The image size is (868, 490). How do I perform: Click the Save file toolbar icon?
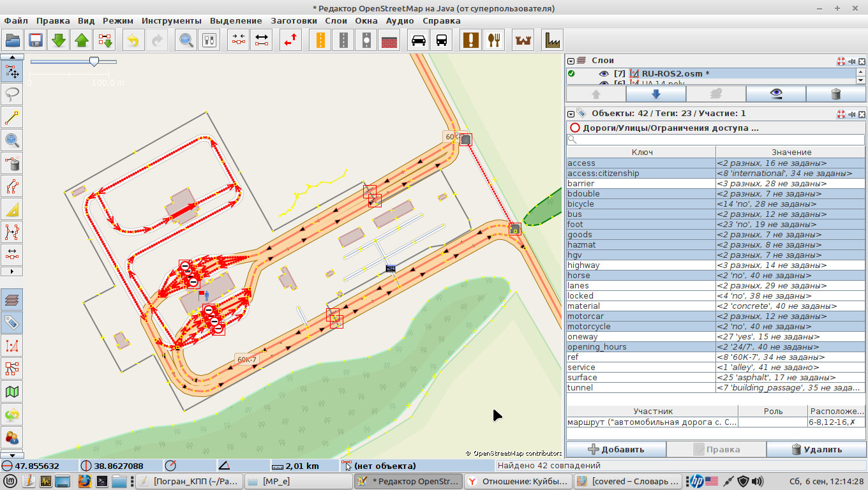pos(35,40)
